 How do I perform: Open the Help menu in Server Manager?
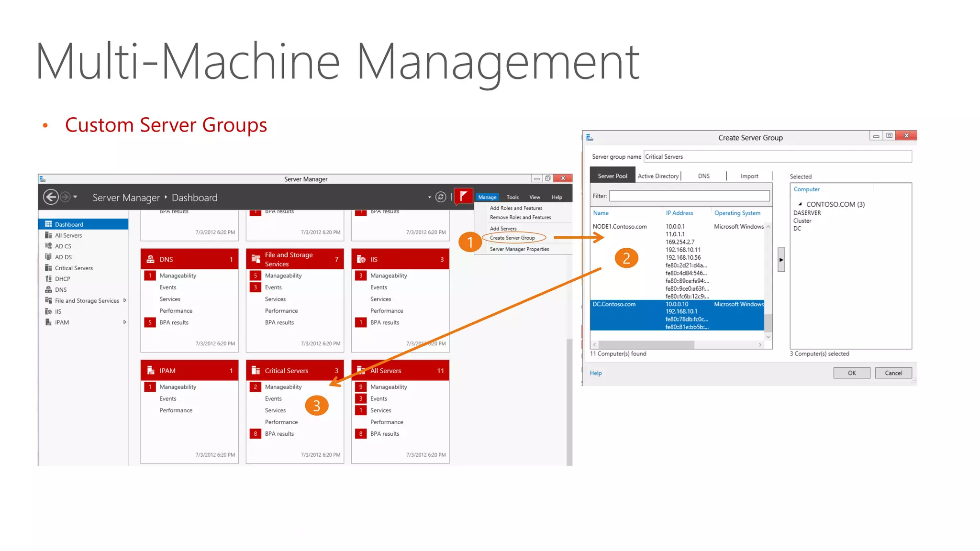[557, 197]
